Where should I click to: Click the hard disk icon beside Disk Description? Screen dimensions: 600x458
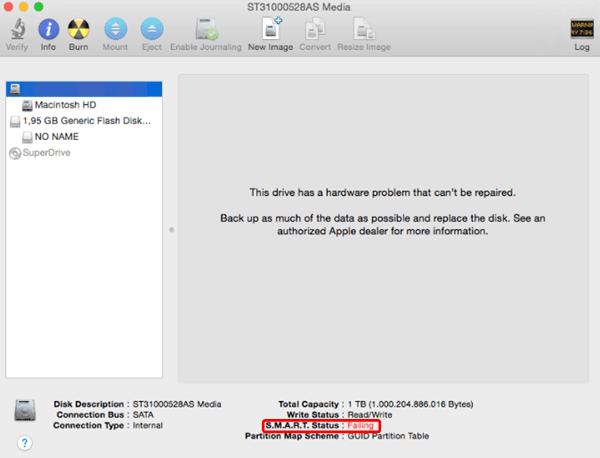pos(25,410)
